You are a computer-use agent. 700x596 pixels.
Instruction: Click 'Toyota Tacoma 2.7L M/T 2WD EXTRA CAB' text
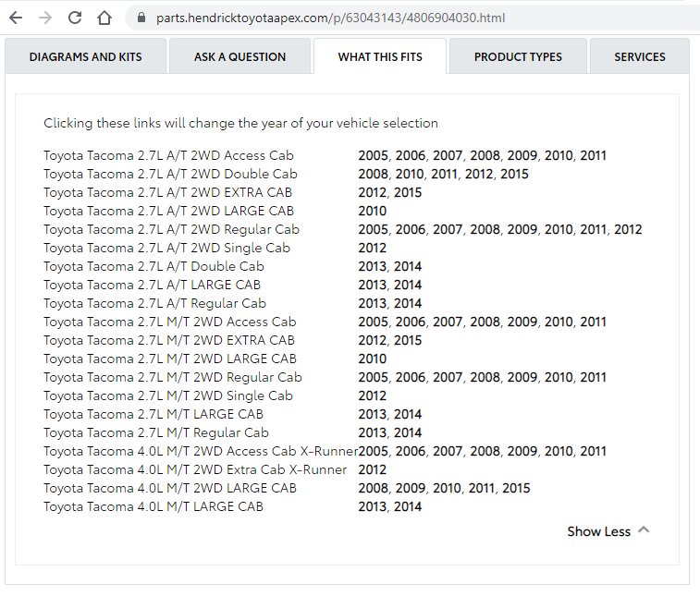[x=169, y=341]
